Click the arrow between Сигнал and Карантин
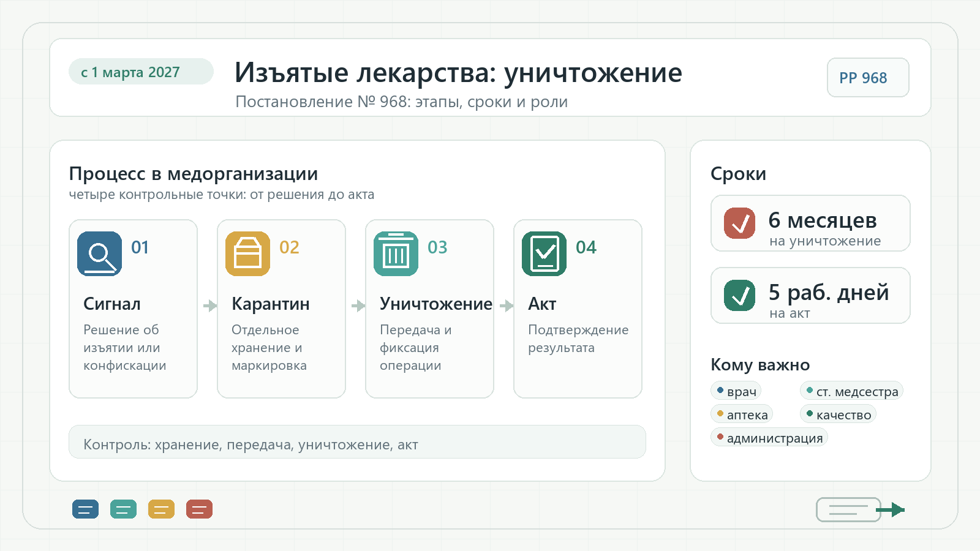The image size is (980, 551). pos(210,305)
